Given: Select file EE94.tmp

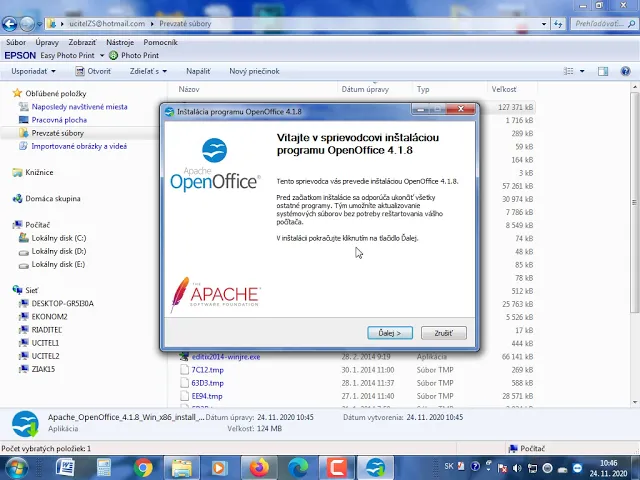Looking at the screenshot, I should click(x=207, y=396).
